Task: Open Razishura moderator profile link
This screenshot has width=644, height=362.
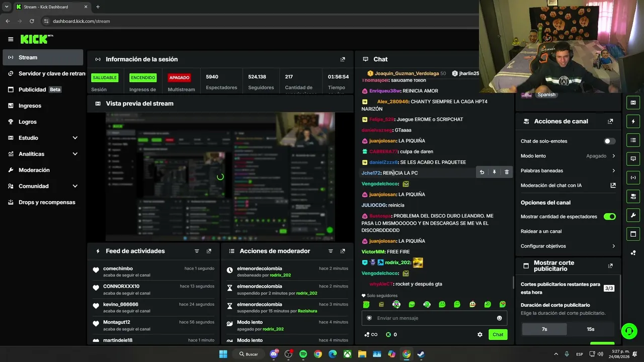Action: pos(307,311)
